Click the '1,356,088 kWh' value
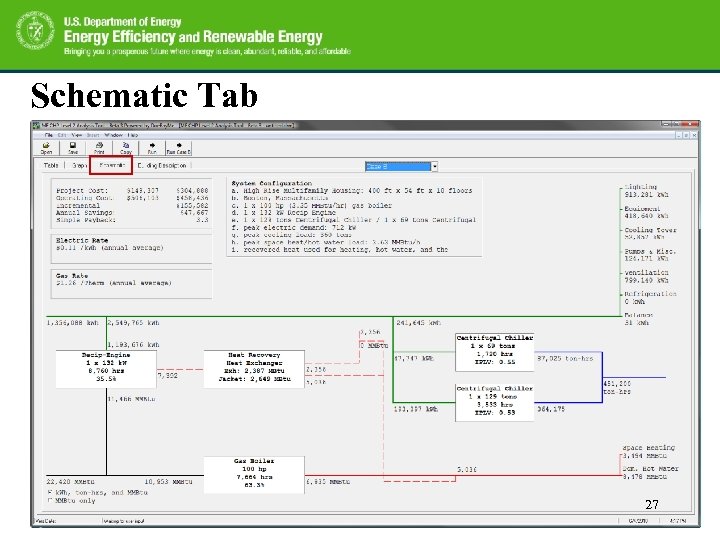 [73, 323]
